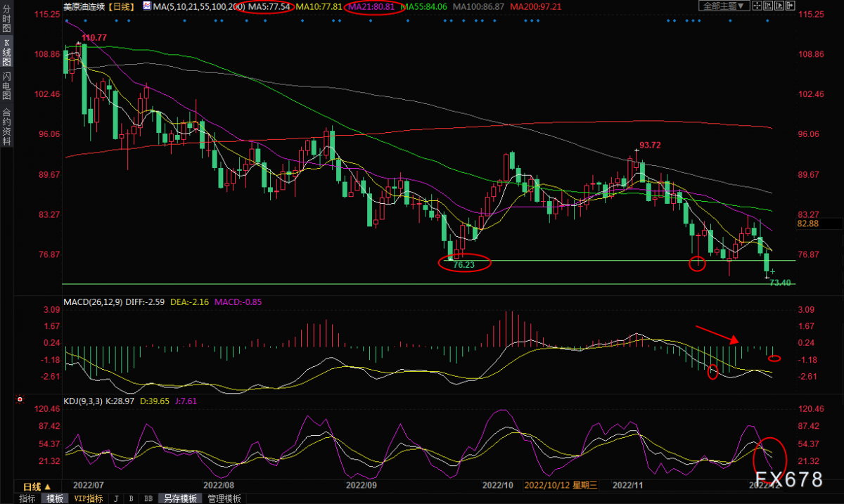Click the MACD(26,12,9) indicator label
The height and width of the screenshot is (504, 844).
pyautogui.click(x=93, y=302)
